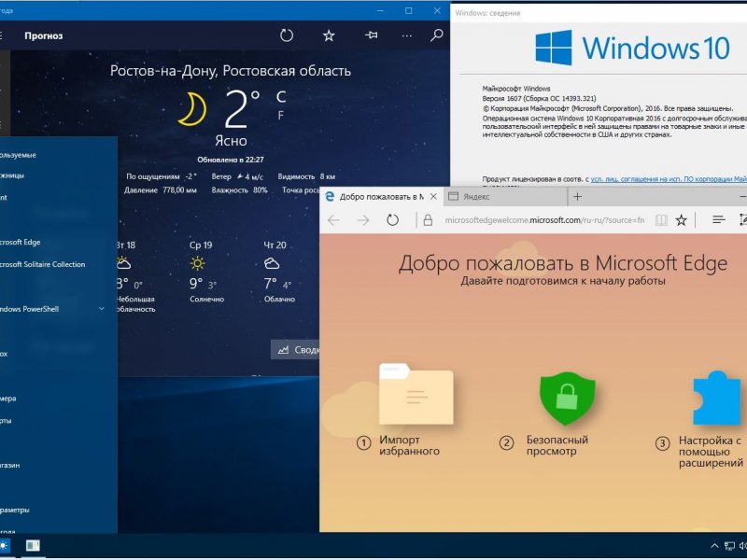Click the lock icon in Edge address bar
The width and height of the screenshot is (747, 560).
(x=428, y=220)
